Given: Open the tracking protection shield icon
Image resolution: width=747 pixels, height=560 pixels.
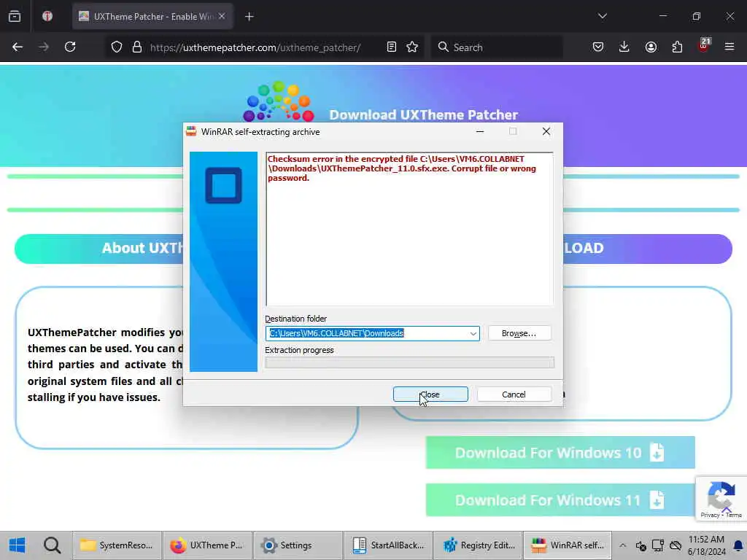Looking at the screenshot, I should click(117, 47).
